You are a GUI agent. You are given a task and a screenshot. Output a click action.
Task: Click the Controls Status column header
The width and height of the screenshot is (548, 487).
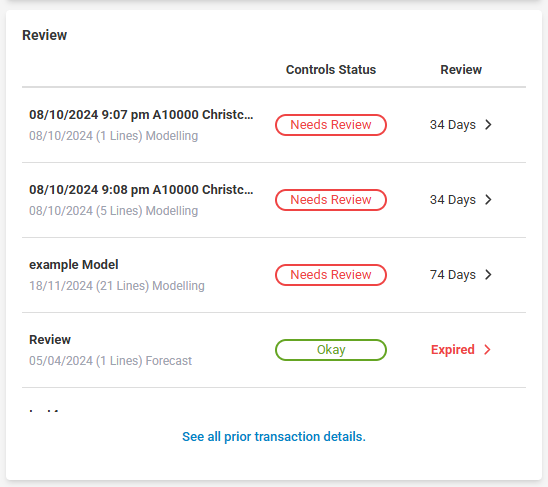pyautogui.click(x=331, y=70)
